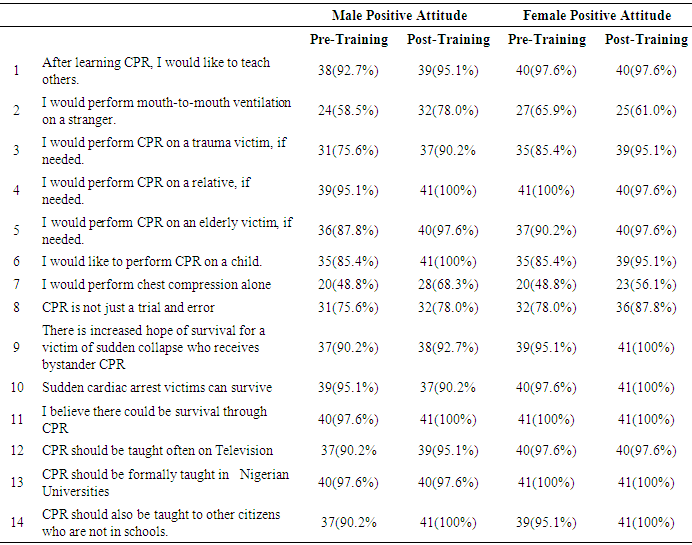Click the 36(87.8%) female post-training value in row 8
Image resolution: width=692 pixels, height=545 pixels.
click(x=646, y=308)
